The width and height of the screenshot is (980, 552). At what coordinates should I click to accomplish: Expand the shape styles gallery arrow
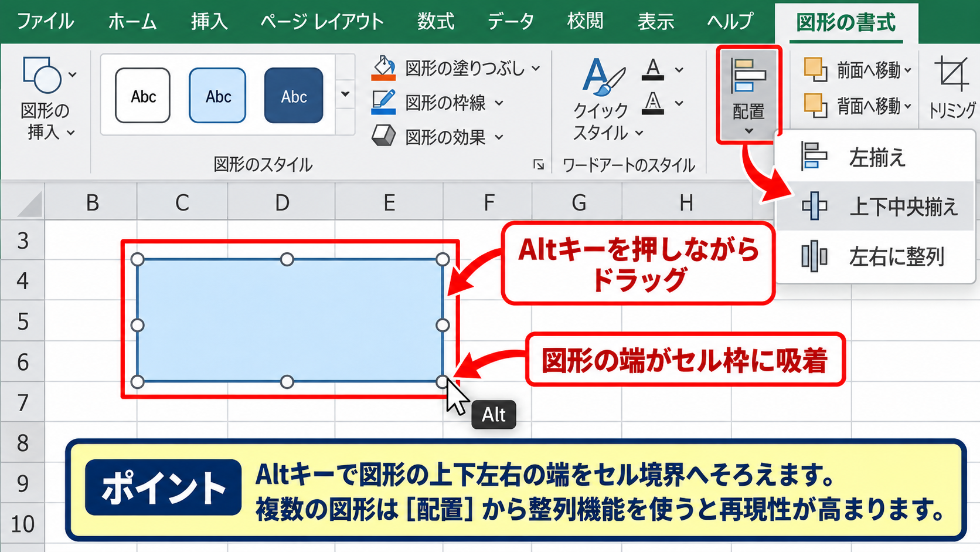(x=345, y=94)
